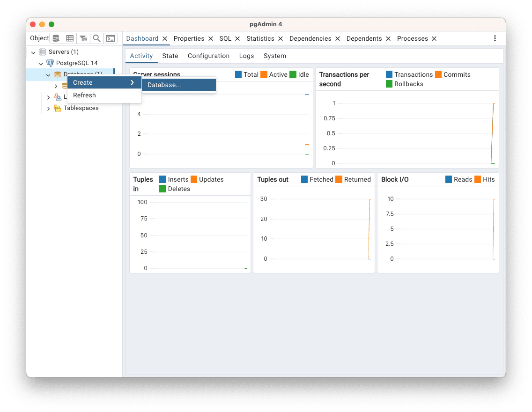Click the blue Total legend swatch

[238, 74]
